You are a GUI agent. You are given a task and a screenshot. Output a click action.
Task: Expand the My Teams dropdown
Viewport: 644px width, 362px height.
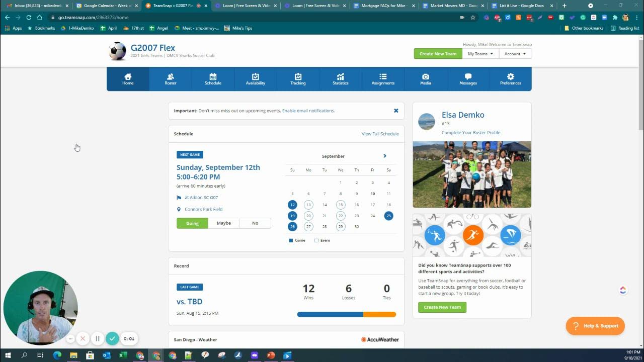[480, 54]
